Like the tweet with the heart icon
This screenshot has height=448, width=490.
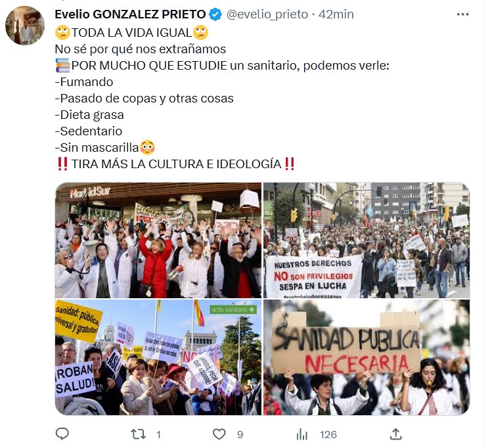point(219,434)
